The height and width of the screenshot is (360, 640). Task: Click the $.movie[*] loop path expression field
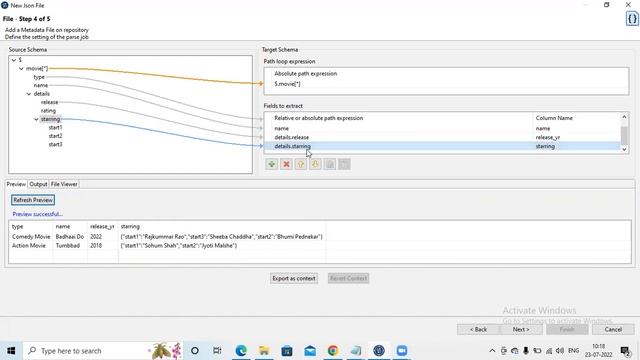pos(446,84)
